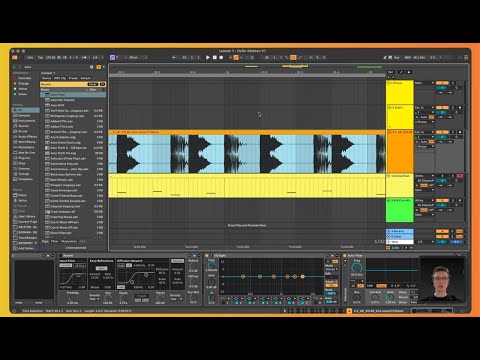This screenshot has height=360, width=480.
Task: Adjust the Auto Filter Freq knob
Action: click(356, 267)
